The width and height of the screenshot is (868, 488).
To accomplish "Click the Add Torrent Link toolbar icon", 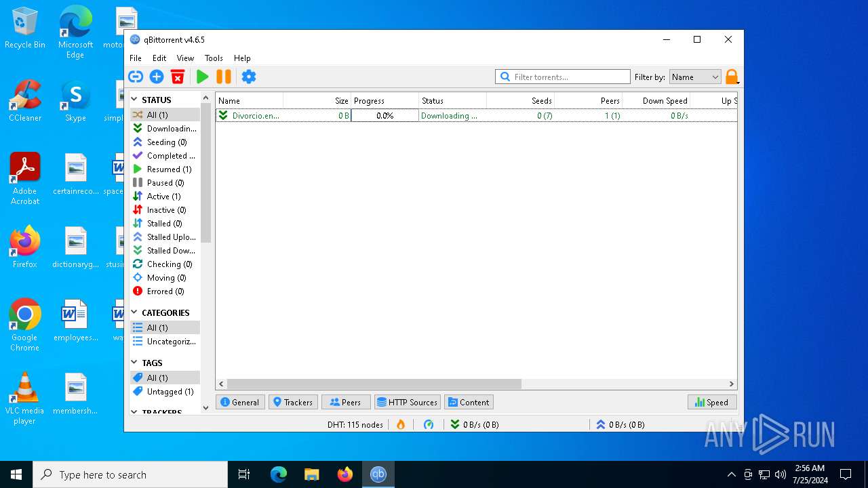I will point(136,77).
